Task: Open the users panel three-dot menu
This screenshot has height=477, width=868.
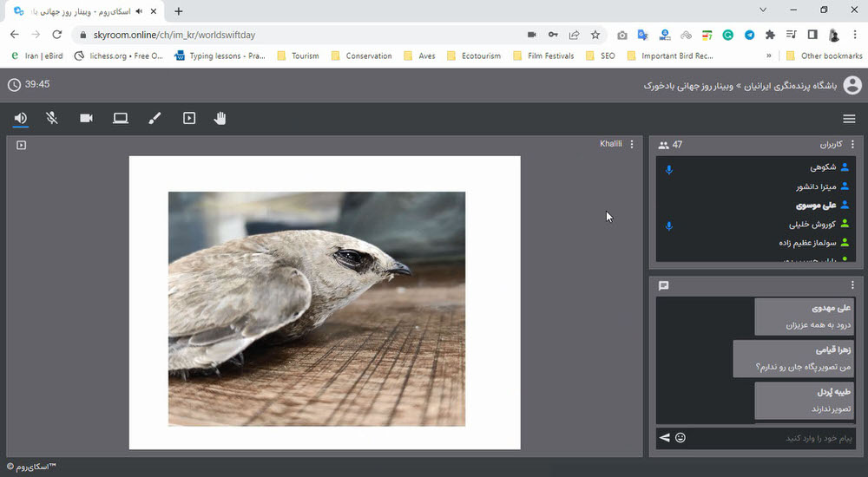Action: coord(852,145)
